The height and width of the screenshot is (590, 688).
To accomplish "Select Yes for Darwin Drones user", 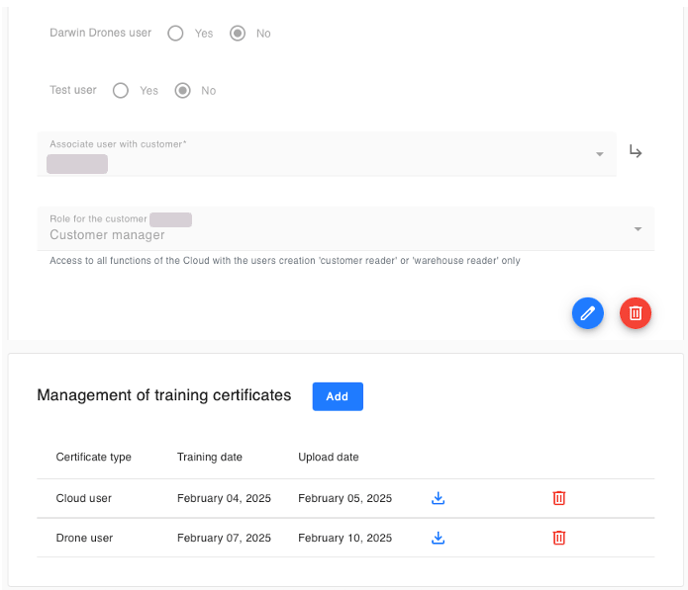I will pos(176,33).
